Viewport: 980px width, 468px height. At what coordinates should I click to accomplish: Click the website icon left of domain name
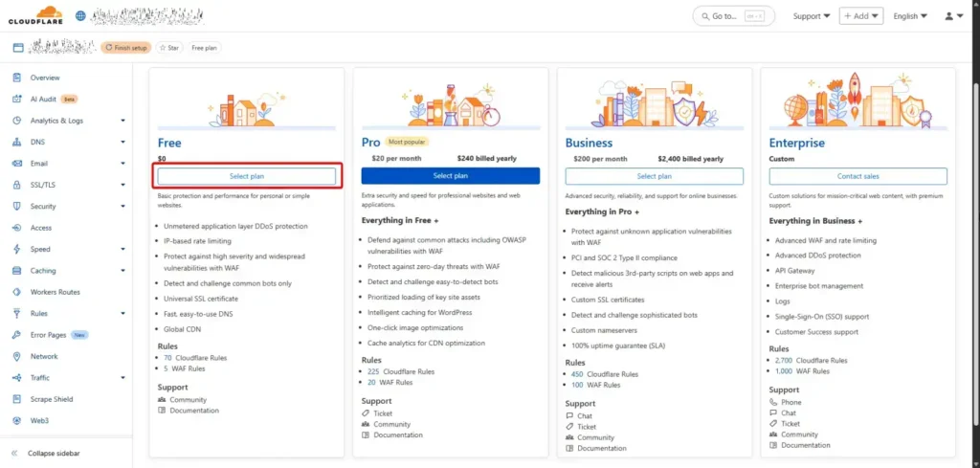click(x=18, y=48)
